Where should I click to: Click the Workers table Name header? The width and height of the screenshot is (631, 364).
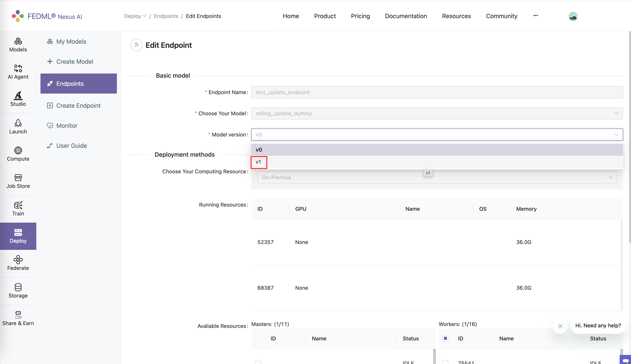point(506,338)
